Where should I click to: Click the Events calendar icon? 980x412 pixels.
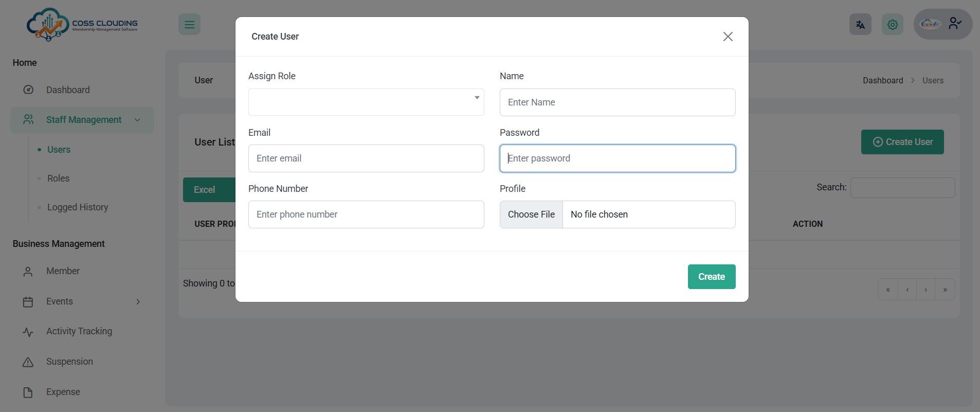tap(28, 302)
